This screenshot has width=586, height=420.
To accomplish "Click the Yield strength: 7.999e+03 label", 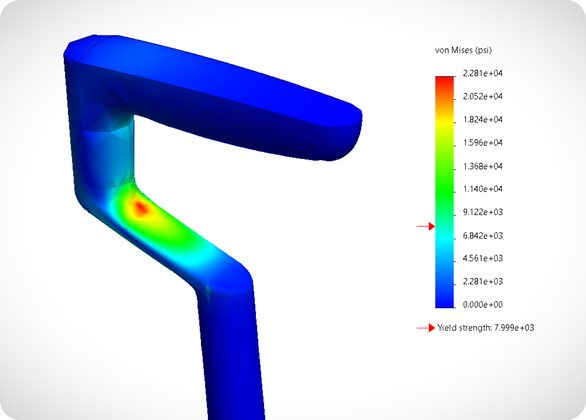I will (485, 328).
